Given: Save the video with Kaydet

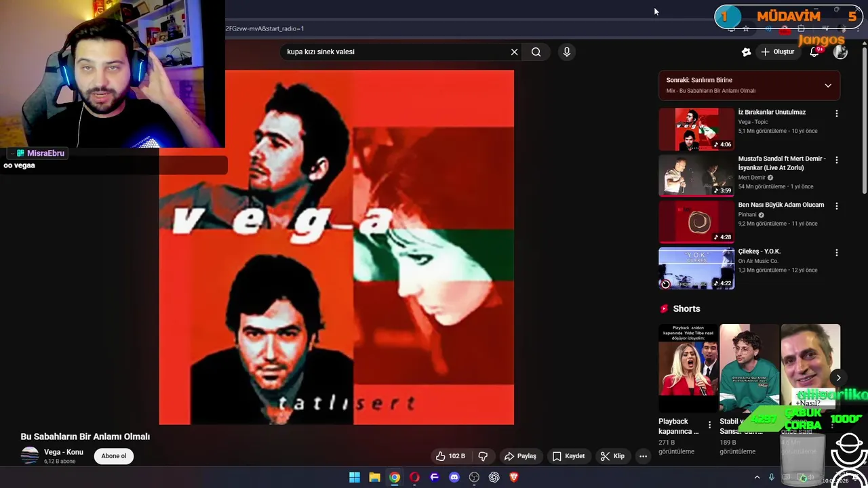Looking at the screenshot, I should (x=568, y=456).
